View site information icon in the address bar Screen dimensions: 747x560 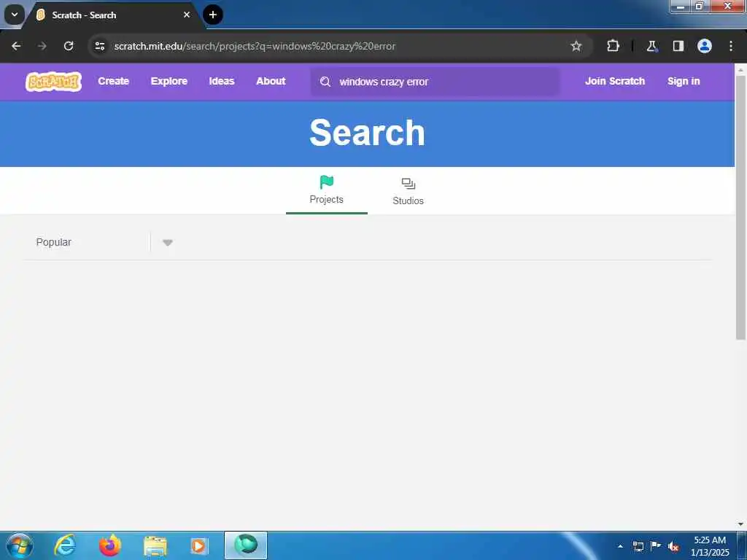tap(99, 46)
